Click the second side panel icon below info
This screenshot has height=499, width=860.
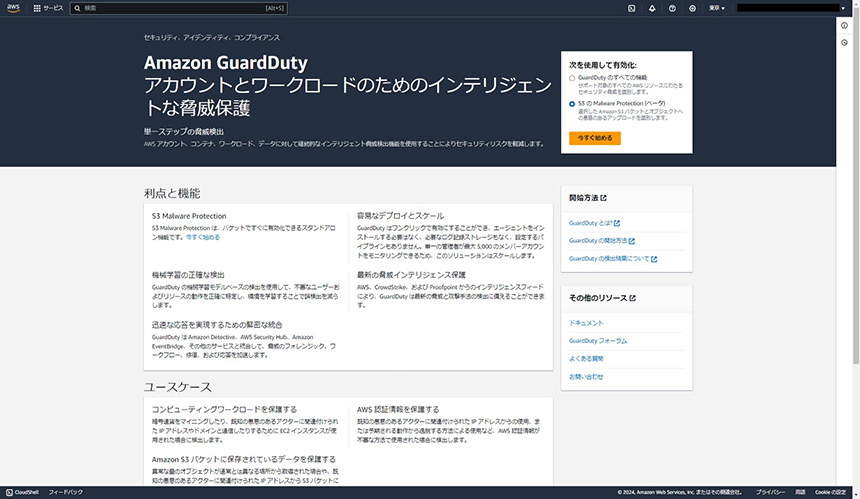(x=844, y=43)
